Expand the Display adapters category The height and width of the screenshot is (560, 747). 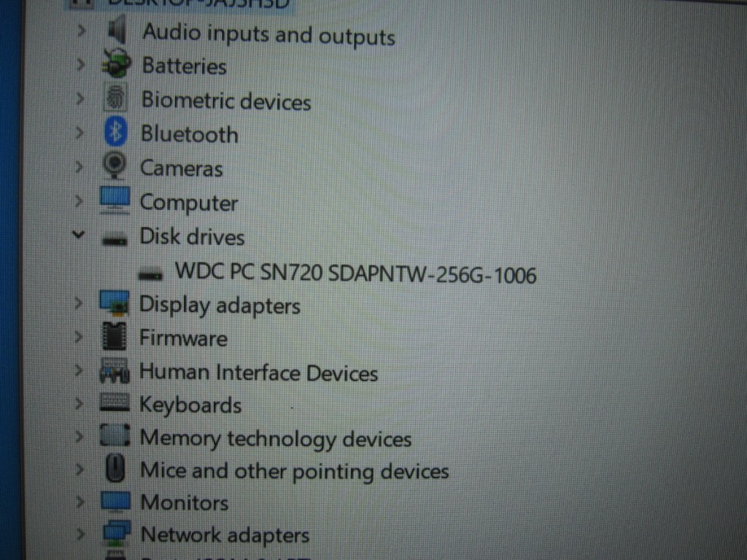tap(79, 303)
